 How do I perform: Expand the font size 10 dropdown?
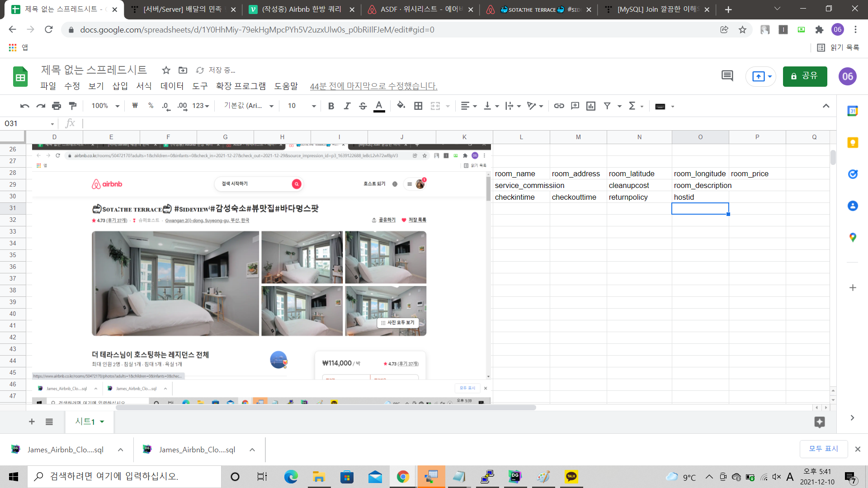314,106
